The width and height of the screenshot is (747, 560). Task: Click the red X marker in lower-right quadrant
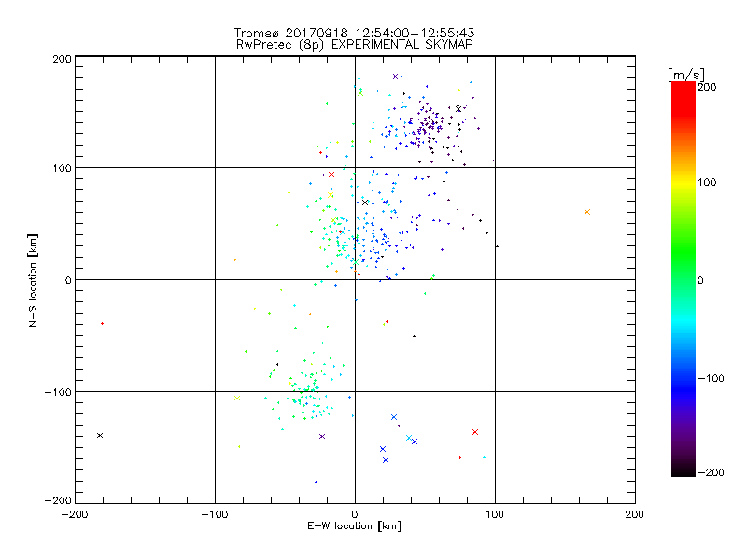[475, 432]
